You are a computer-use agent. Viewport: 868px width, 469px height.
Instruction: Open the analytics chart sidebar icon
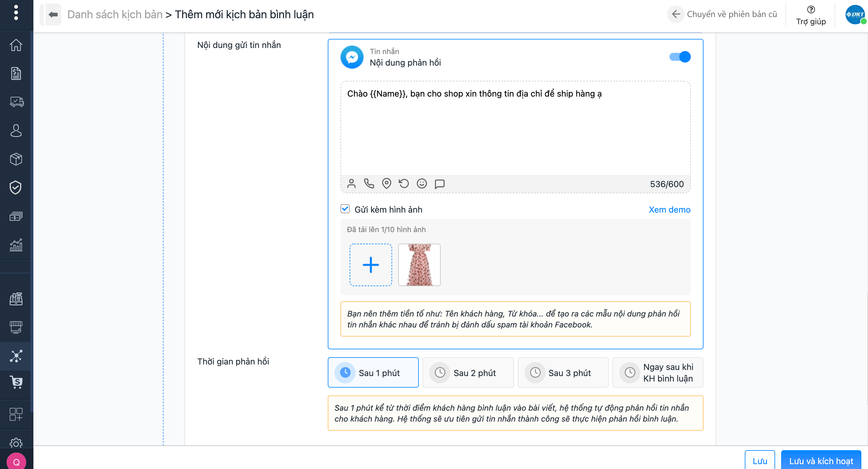pos(16,245)
